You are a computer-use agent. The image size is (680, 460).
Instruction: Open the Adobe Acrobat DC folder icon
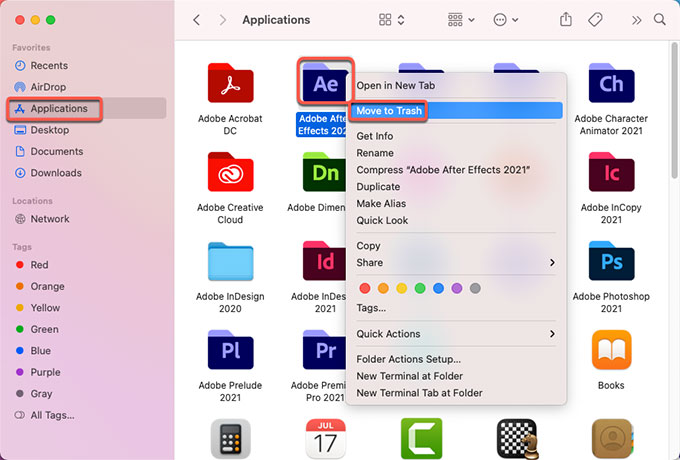tap(230, 83)
